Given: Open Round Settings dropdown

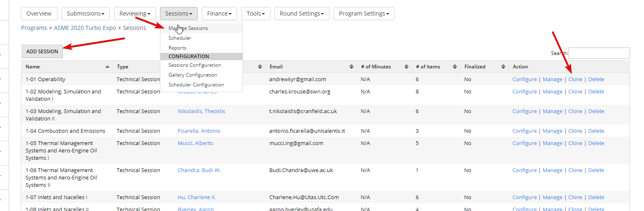Looking at the screenshot, I should 301,14.
